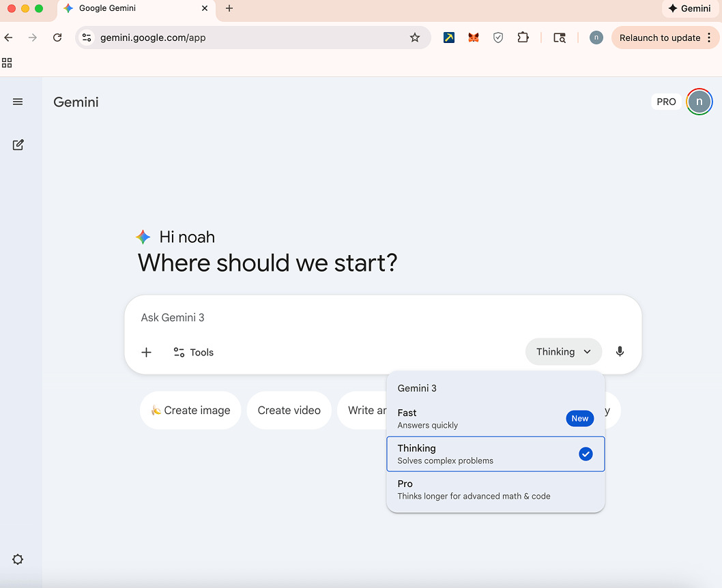This screenshot has height=588, width=722.
Task: Bookmark this page with the star icon
Action: [415, 38]
